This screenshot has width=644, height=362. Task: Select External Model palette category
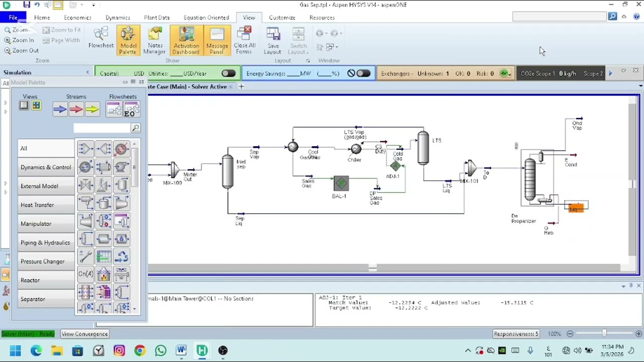point(46,186)
